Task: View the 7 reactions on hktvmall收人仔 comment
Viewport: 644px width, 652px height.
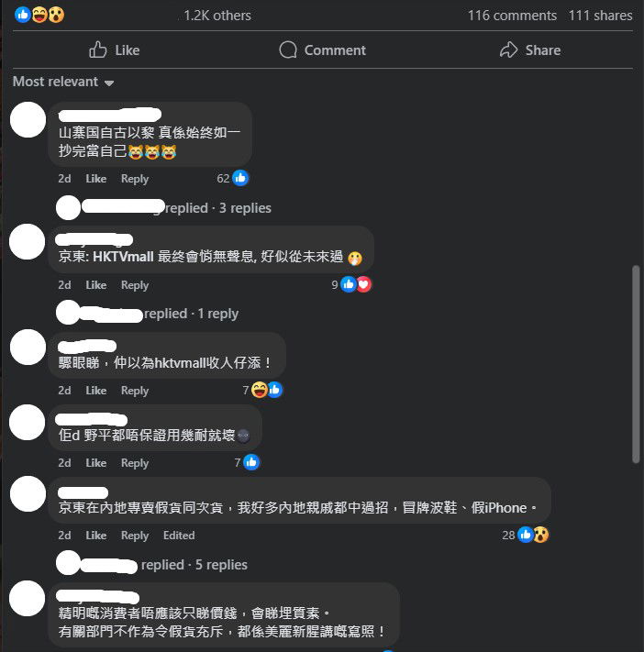Action: (267, 390)
